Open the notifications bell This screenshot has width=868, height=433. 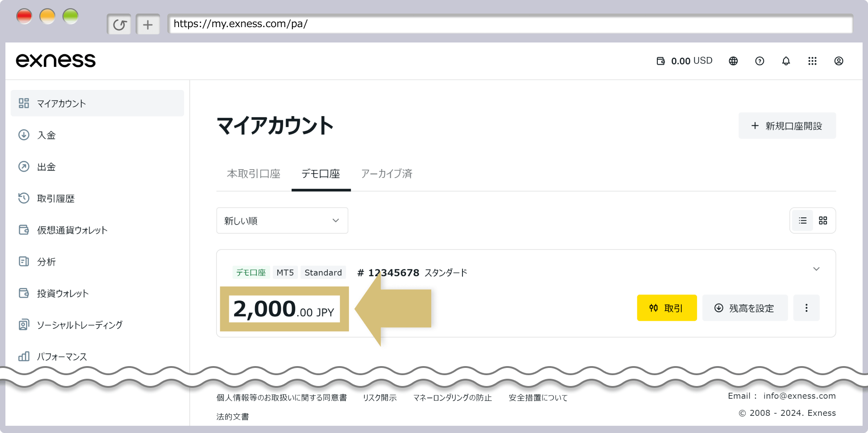(x=786, y=61)
